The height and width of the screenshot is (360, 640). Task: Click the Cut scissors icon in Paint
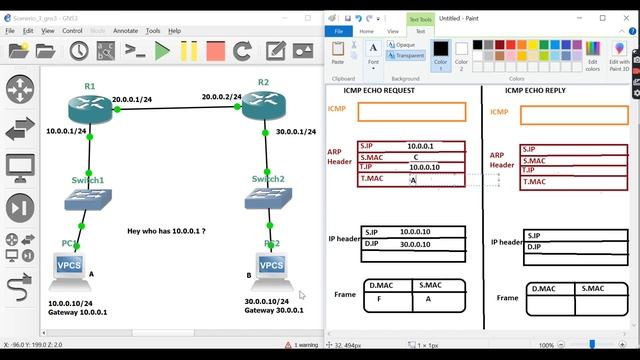coord(354,44)
